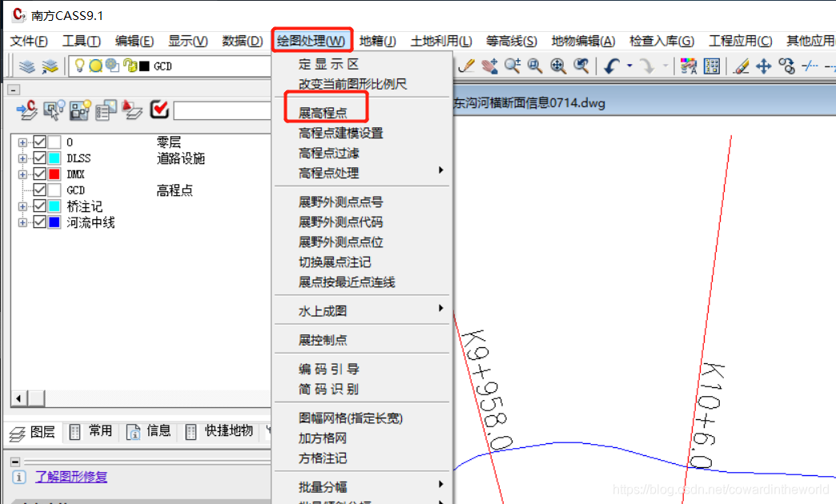Select the Break line tool icon
Image resolution: width=836 pixels, height=504 pixels.
pos(810,66)
